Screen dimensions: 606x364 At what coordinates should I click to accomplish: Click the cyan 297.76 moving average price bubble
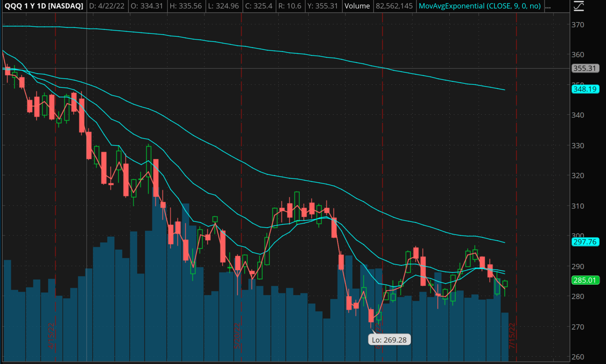click(585, 243)
